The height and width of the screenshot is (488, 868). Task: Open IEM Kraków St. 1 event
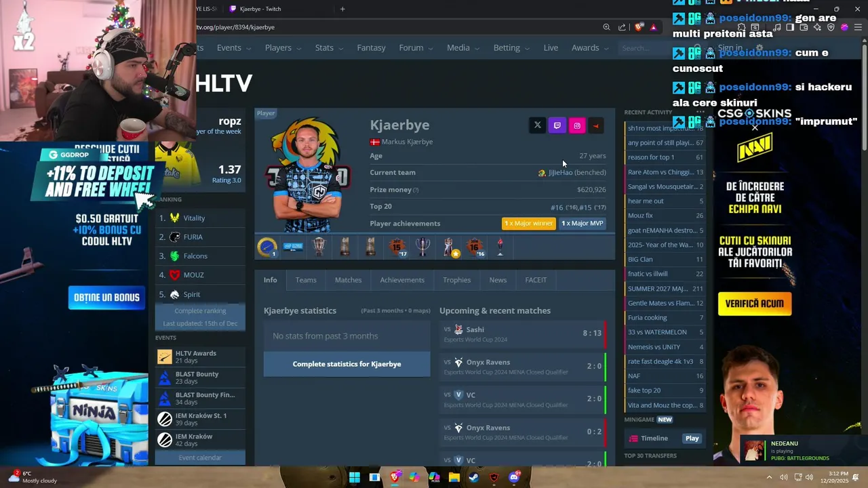(200, 419)
